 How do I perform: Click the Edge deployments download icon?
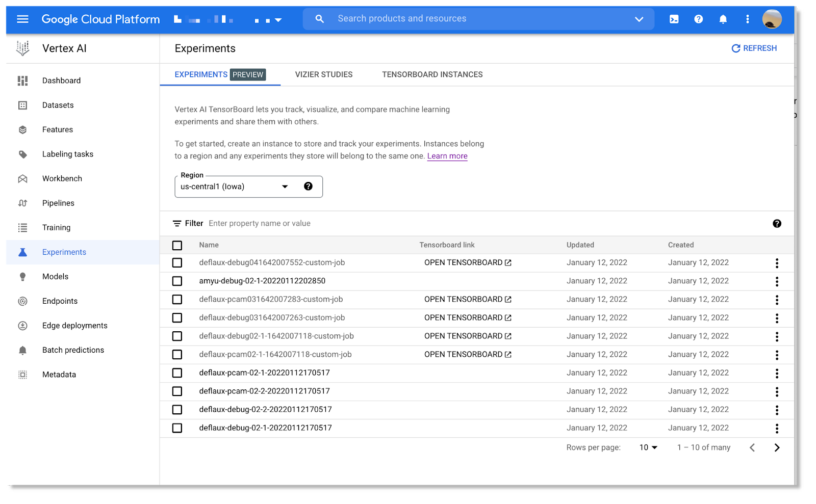tap(22, 325)
